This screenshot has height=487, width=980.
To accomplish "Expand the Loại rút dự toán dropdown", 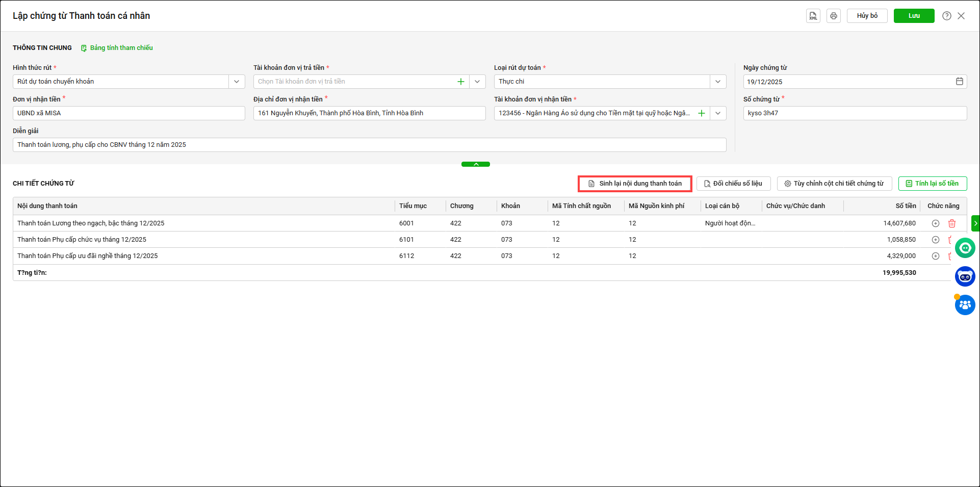I will pos(718,82).
